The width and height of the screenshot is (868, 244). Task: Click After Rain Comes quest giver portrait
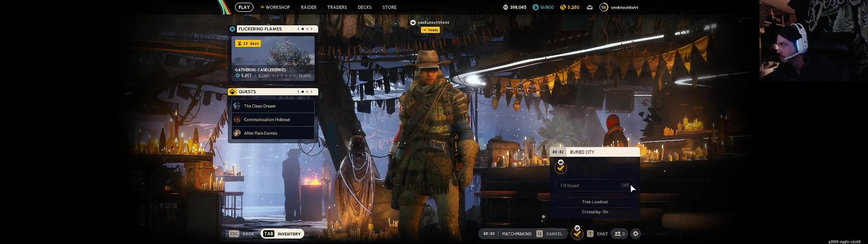(x=237, y=133)
